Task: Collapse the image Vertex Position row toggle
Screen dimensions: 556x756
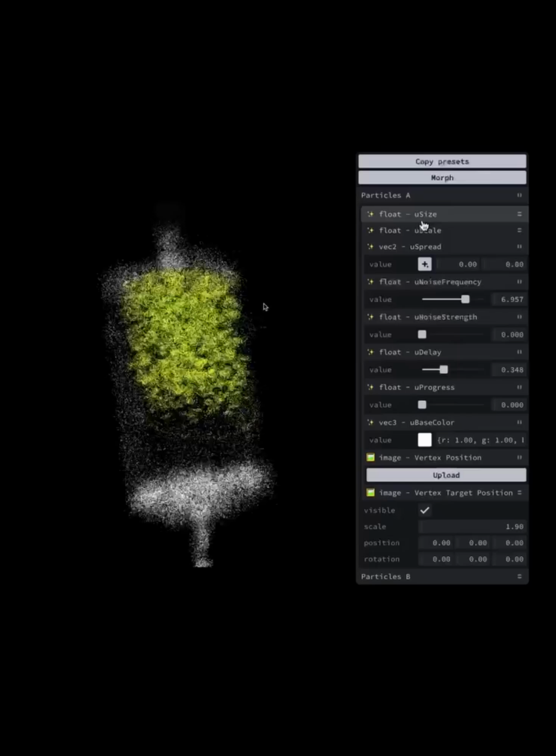Action: (x=519, y=457)
